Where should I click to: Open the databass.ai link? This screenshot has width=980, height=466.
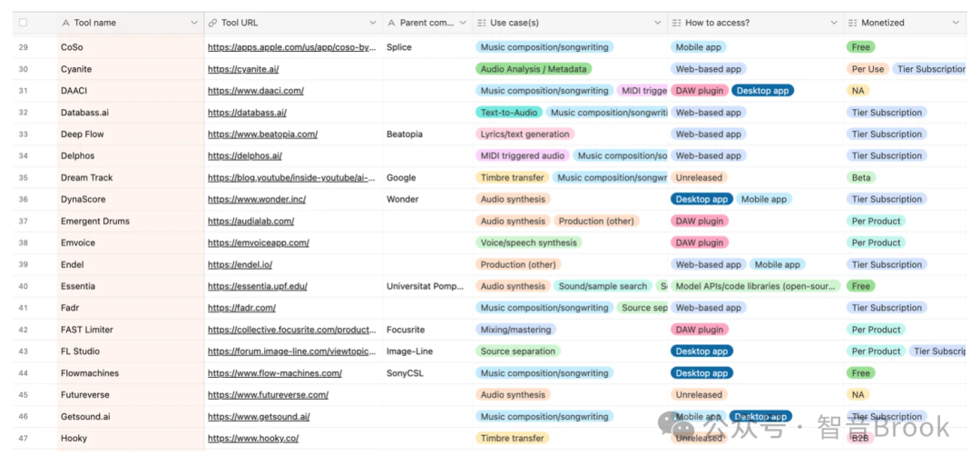point(247,113)
